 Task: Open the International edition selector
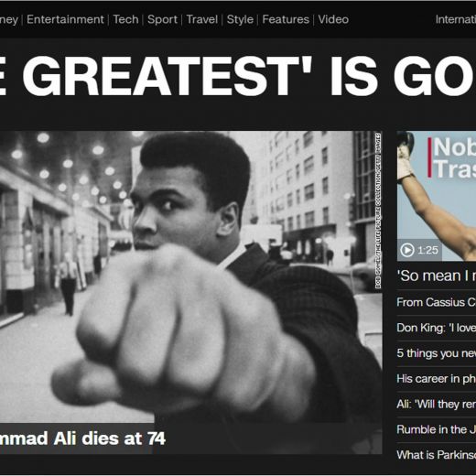pyautogui.click(x=456, y=19)
